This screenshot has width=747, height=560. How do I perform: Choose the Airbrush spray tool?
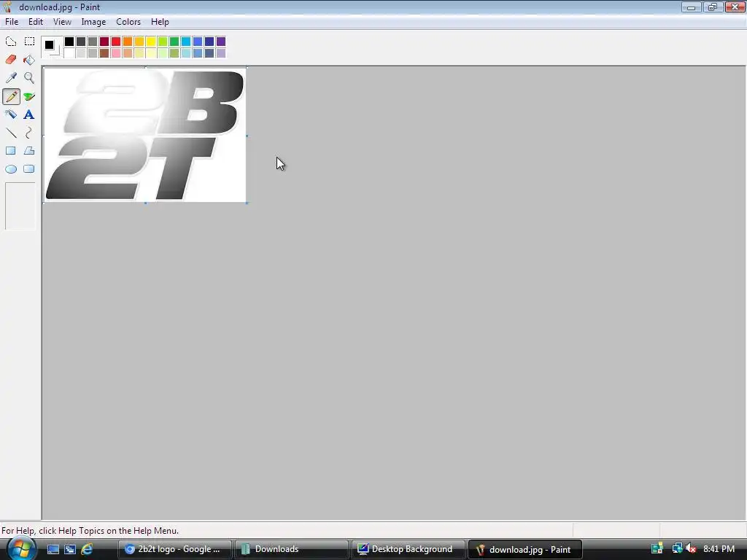(x=11, y=114)
